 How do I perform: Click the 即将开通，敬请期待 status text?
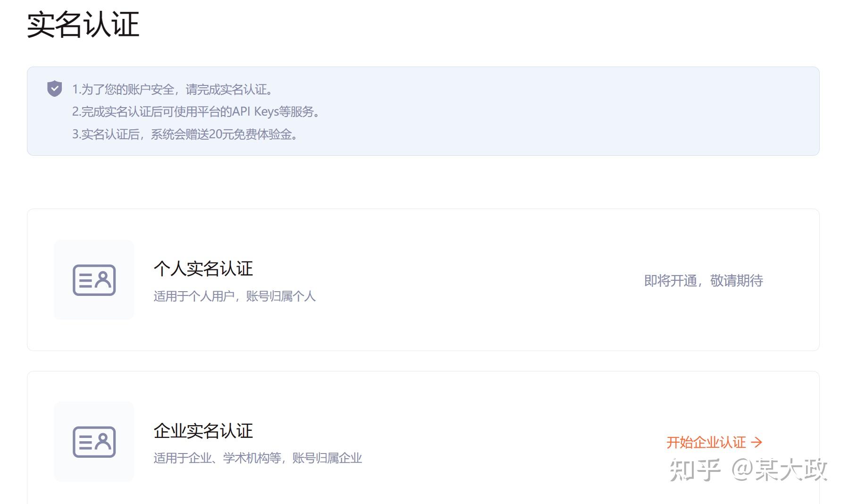[703, 281]
